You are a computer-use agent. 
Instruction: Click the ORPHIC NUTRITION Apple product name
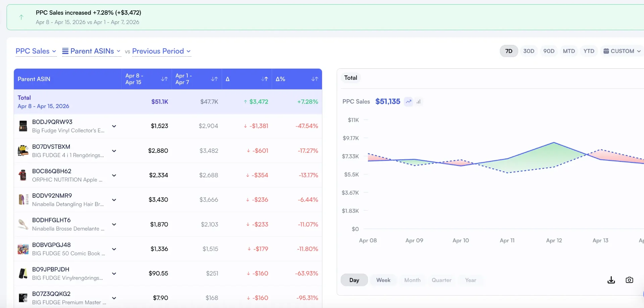[x=67, y=180]
